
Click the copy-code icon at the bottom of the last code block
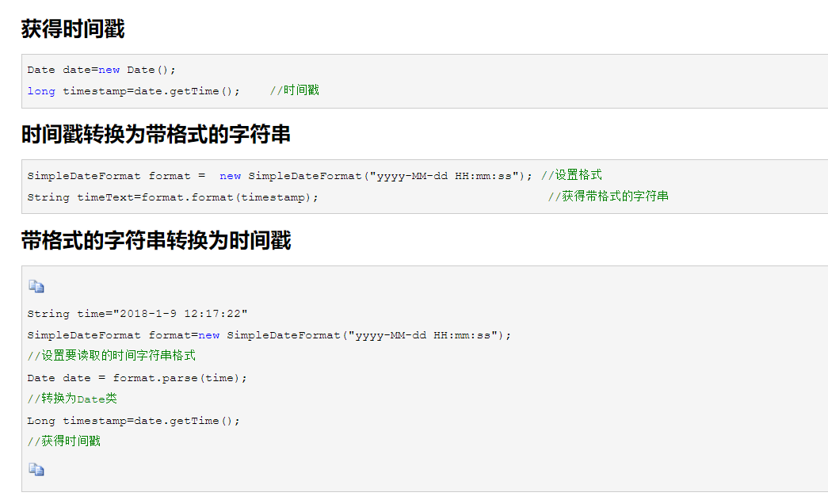(36, 469)
